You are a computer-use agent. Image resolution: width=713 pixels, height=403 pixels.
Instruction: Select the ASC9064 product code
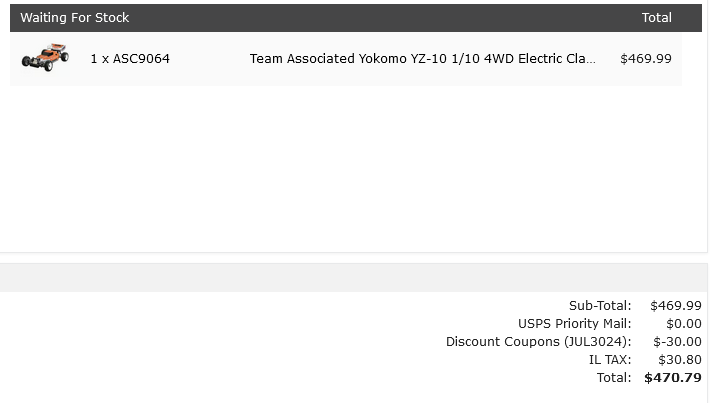click(x=141, y=59)
